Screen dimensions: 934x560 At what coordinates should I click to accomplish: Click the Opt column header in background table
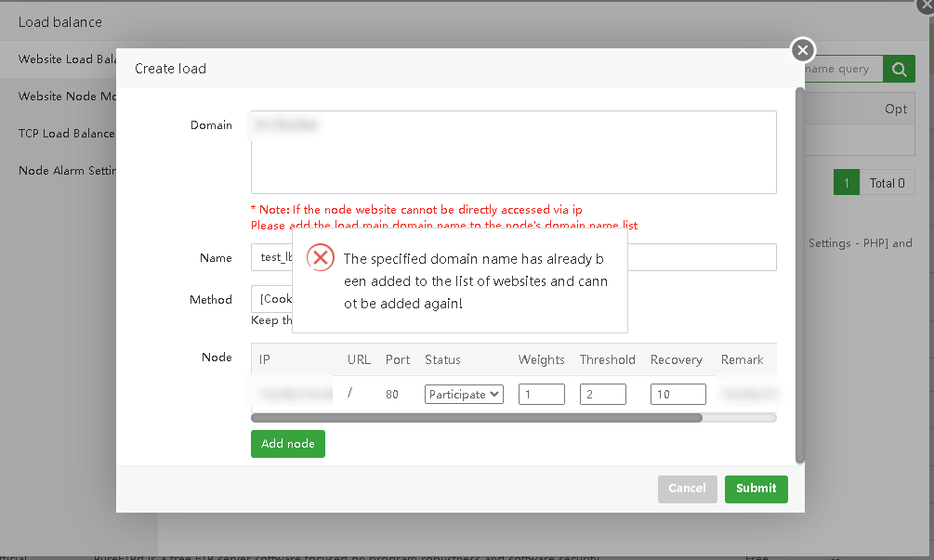click(896, 109)
